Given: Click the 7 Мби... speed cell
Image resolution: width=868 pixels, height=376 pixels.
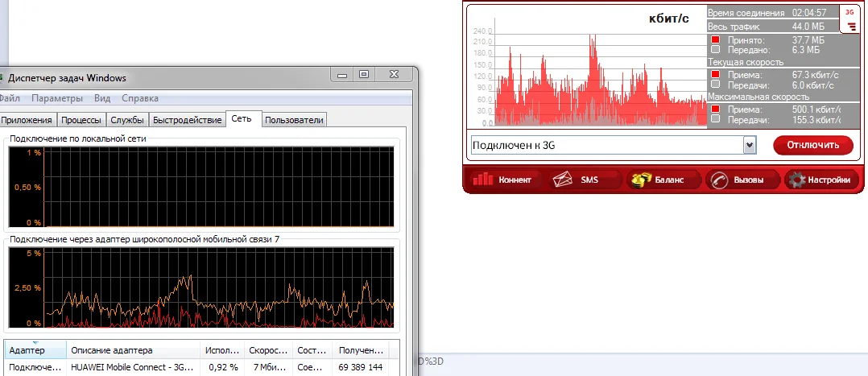Looking at the screenshot, I should pyautogui.click(x=268, y=367).
